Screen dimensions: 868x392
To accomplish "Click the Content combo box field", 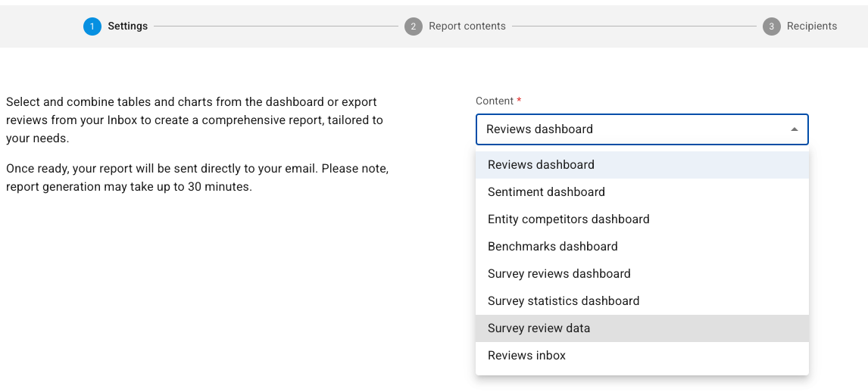I will pos(642,129).
